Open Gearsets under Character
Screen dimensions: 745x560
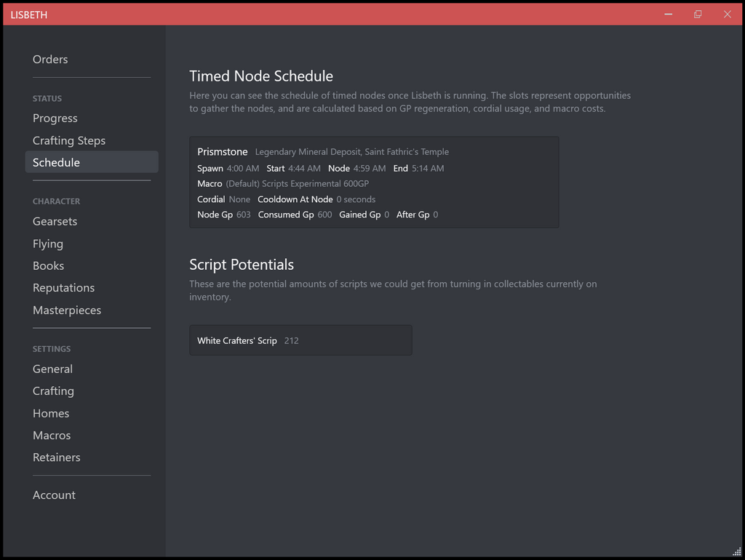click(x=55, y=221)
